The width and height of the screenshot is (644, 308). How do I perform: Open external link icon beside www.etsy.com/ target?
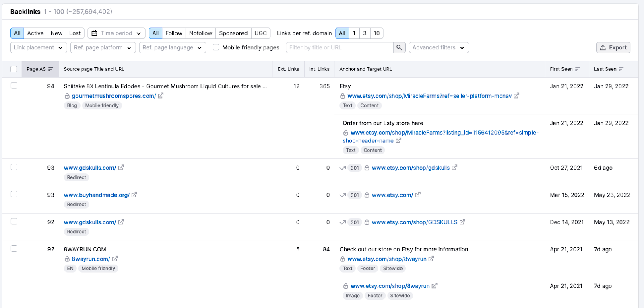point(418,195)
